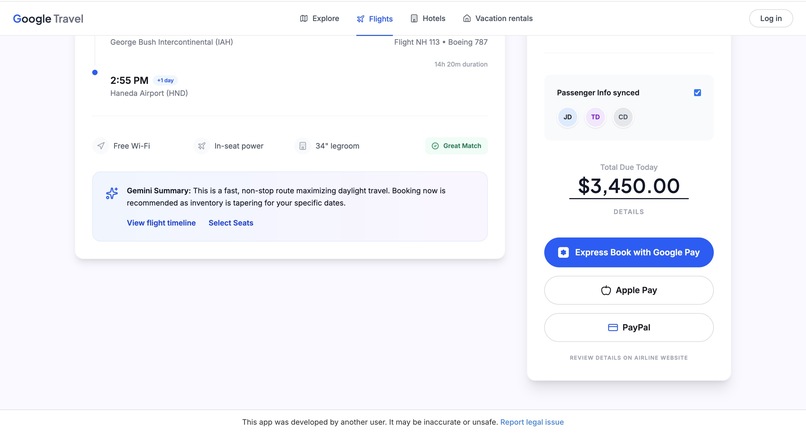The image size is (806, 434).
Task: Click the Hotels building icon
Action: pos(414,19)
